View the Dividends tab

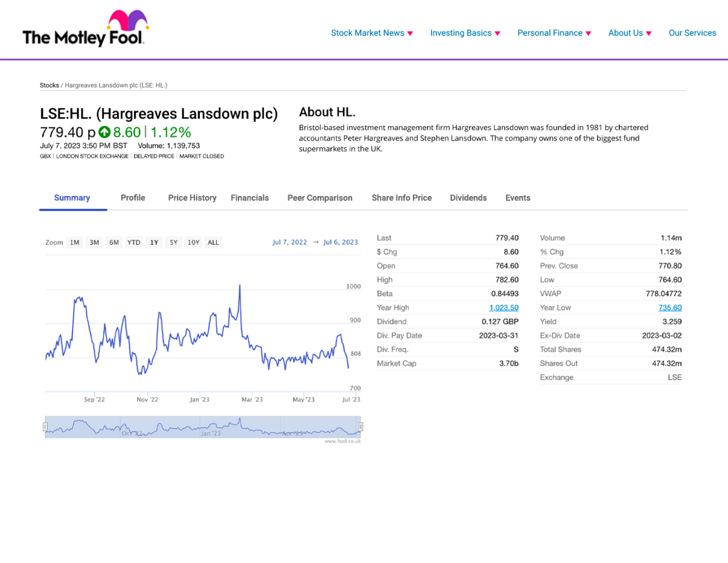pos(468,198)
